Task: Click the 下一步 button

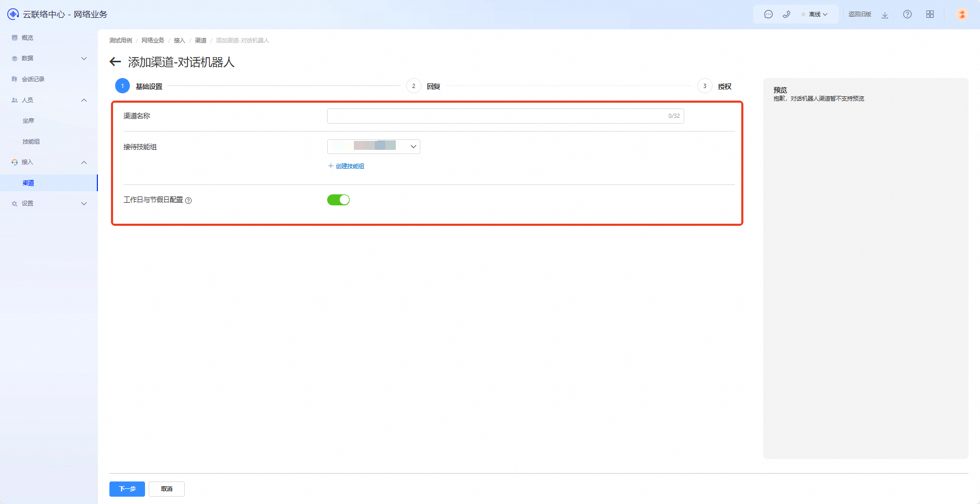Action: click(127, 489)
